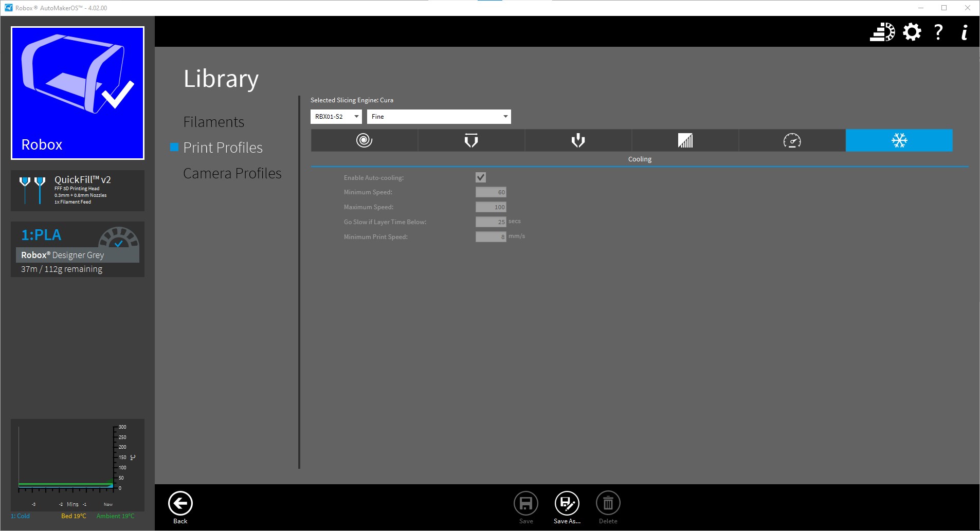Click the Save As button

click(567, 507)
